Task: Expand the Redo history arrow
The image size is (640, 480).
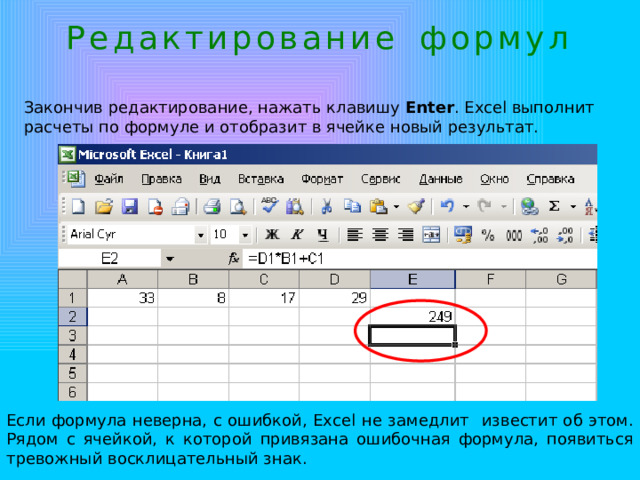Action: click(x=504, y=207)
